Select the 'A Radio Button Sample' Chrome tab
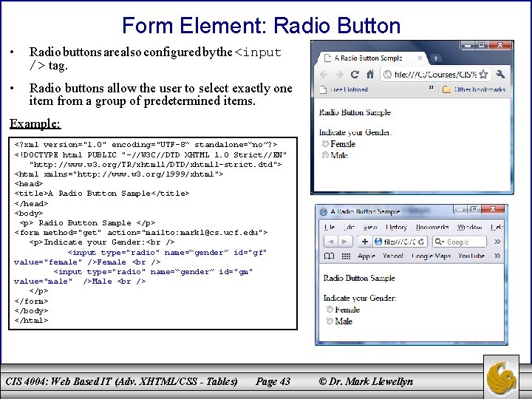The width and height of the screenshot is (532, 399). pyautogui.click(x=371, y=58)
